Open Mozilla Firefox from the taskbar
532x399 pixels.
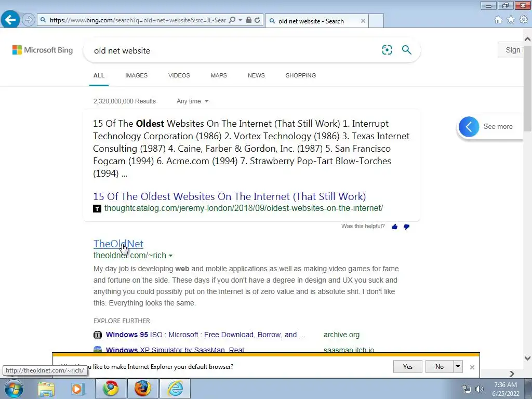coord(143,389)
